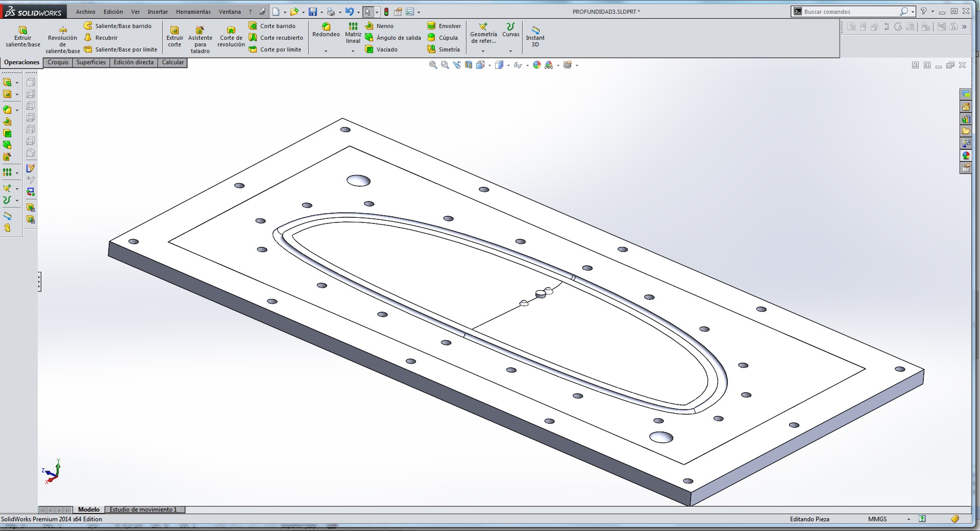
Task: Click the Save icon in the top toolbar
Action: (x=313, y=12)
